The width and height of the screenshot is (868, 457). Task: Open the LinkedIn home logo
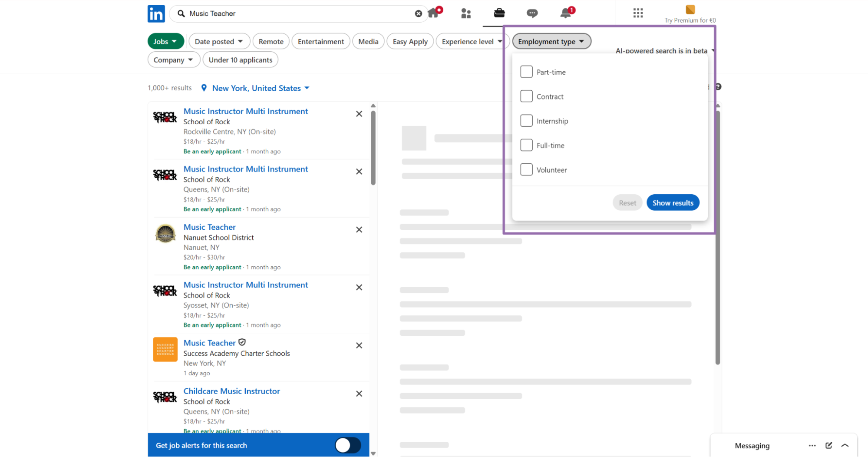pyautogui.click(x=156, y=13)
